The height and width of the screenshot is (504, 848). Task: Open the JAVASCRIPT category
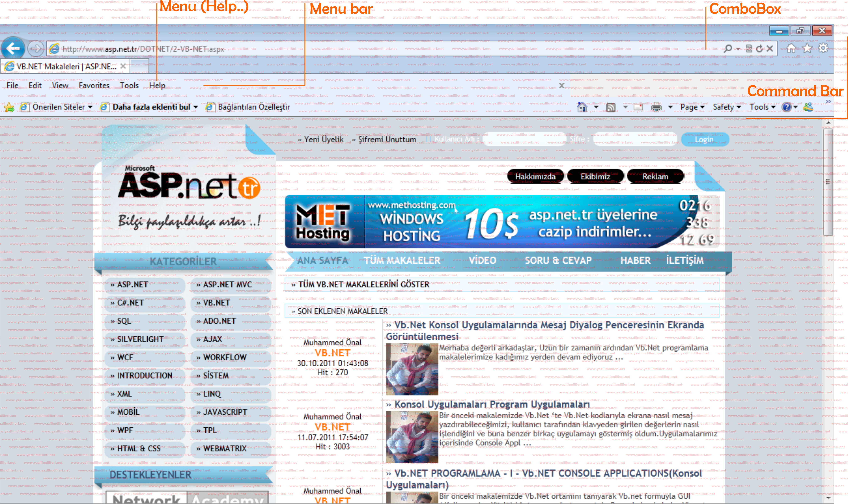[x=230, y=412]
